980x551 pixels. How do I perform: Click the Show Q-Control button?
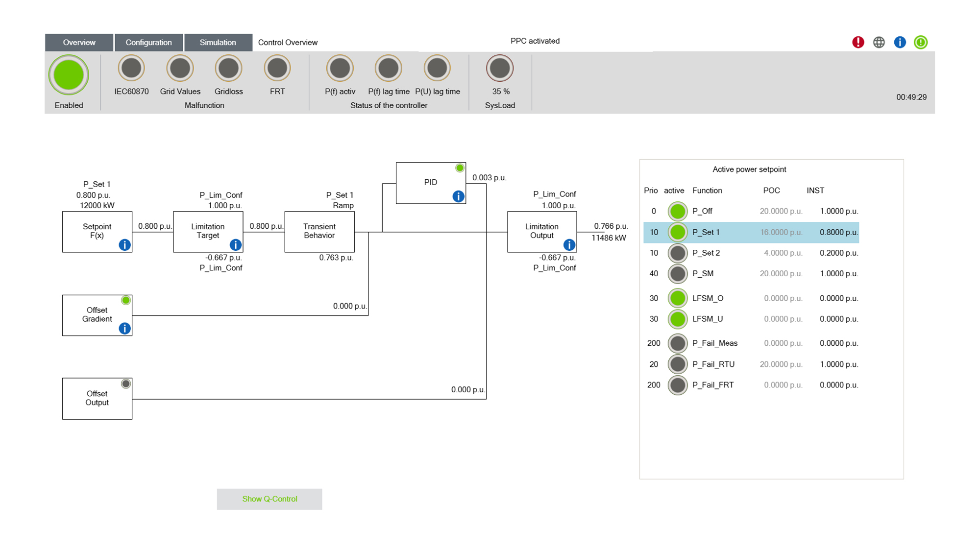coord(269,499)
